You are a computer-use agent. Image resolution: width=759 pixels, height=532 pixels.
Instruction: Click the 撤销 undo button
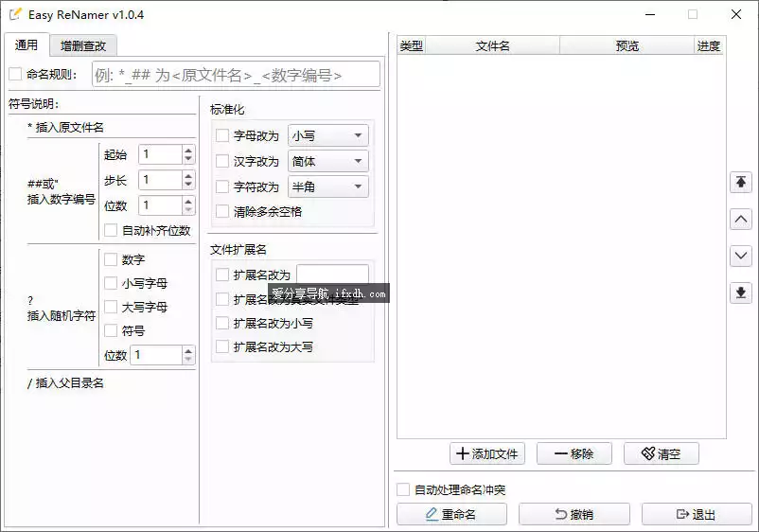[x=574, y=514]
